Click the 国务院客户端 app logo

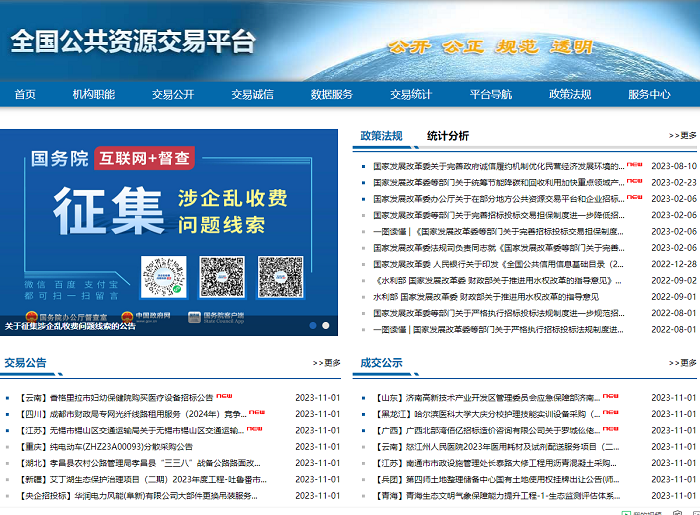216,317
